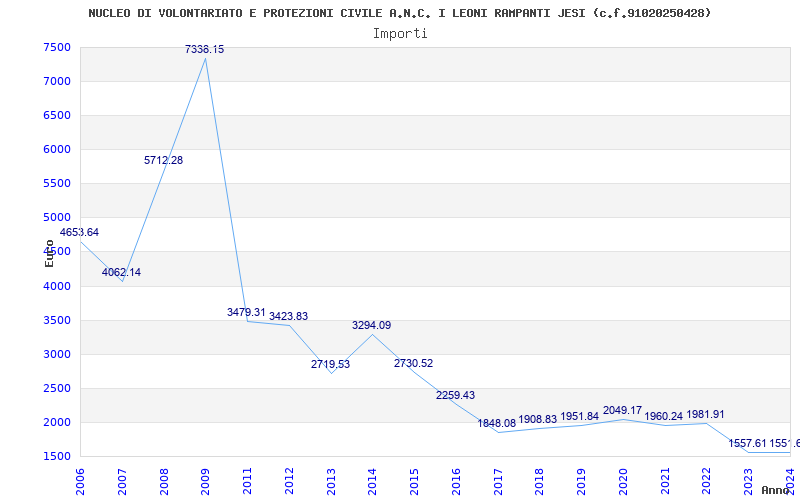Screen dimensions: 800x500
Task: Click the 2013 year axis label
Action: pos(331,482)
